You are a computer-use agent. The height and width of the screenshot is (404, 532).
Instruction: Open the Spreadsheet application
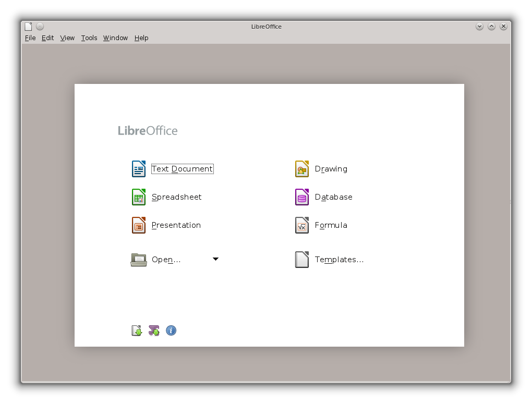176,197
